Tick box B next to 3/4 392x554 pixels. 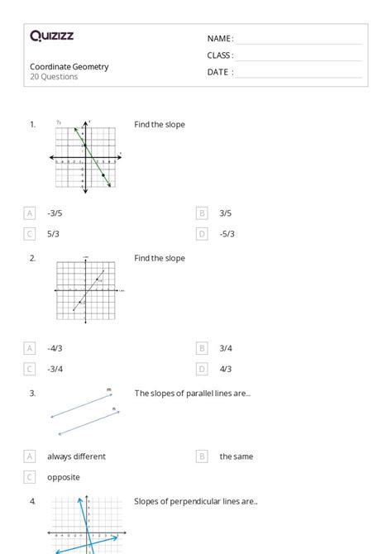(202, 348)
